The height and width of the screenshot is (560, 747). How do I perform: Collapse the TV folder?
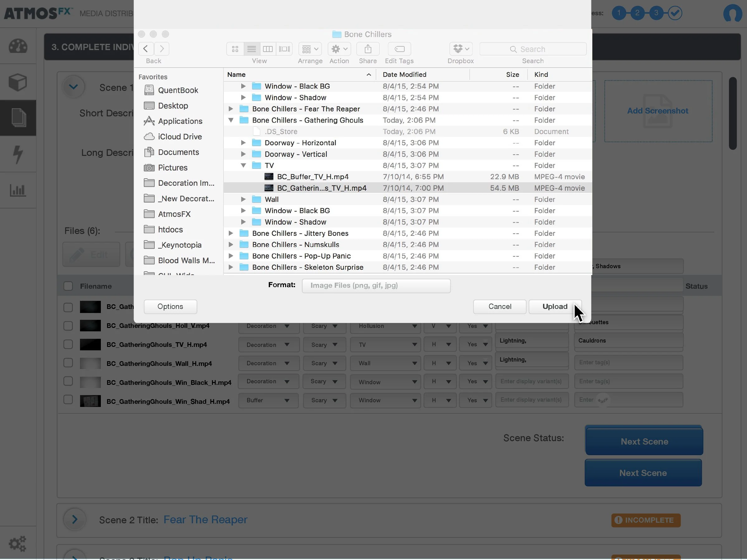243,166
